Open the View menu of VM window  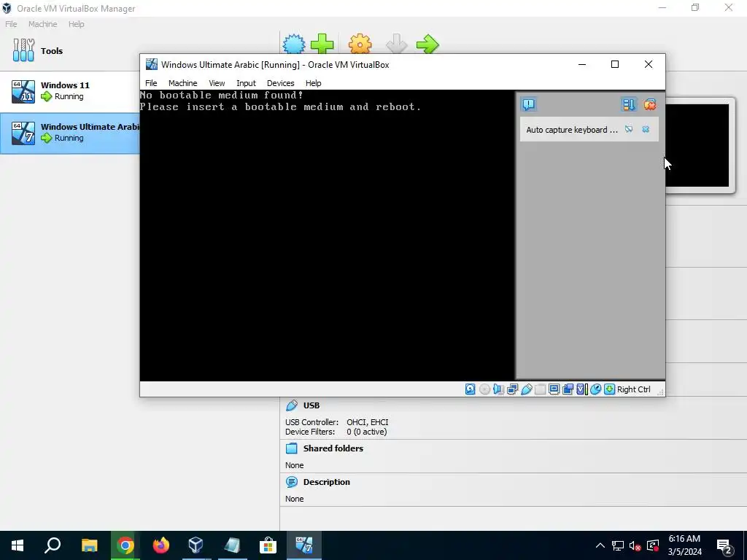[217, 83]
